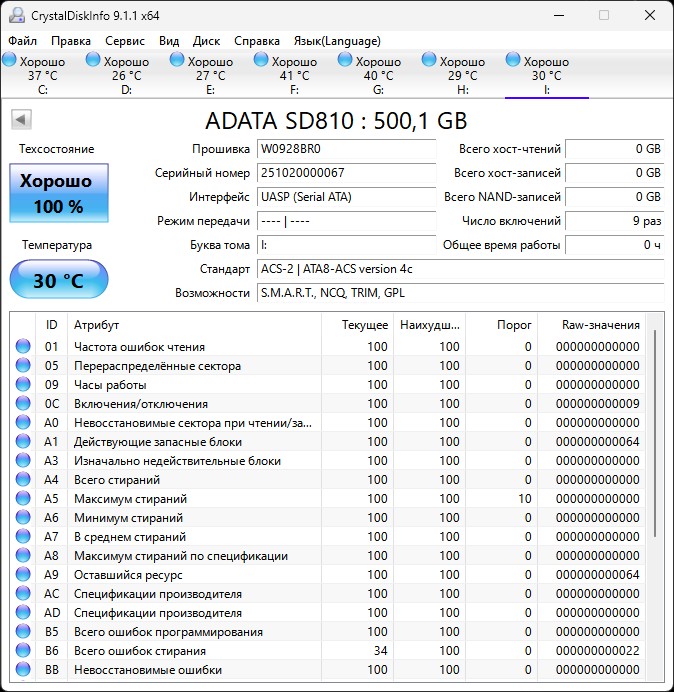Click status orb for attribute A4 row
This screenshot has width=674, height=692.
click(23, 479)
